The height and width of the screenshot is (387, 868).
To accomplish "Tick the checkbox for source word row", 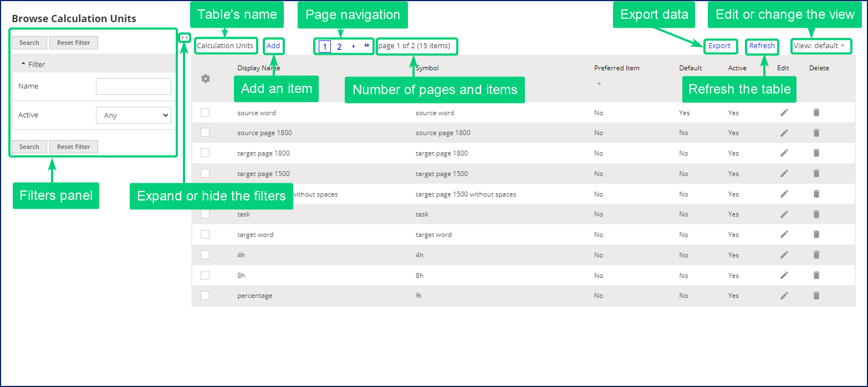I will (205, 112).
